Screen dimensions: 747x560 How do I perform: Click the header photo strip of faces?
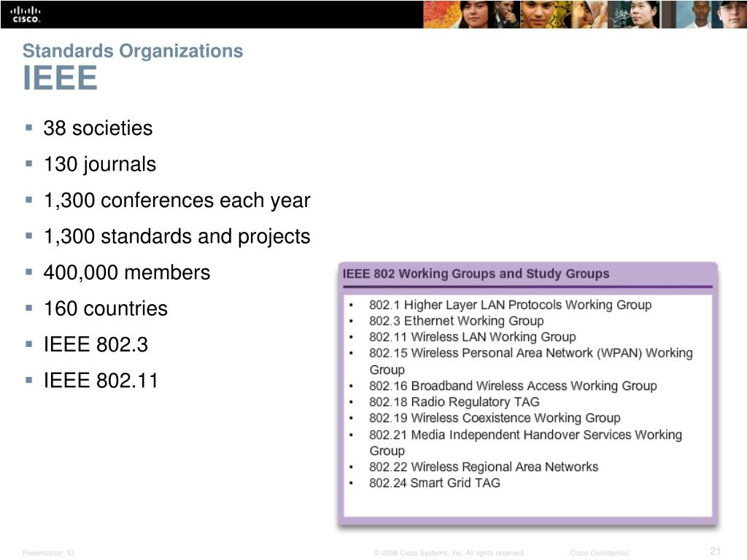pos(585,15)
